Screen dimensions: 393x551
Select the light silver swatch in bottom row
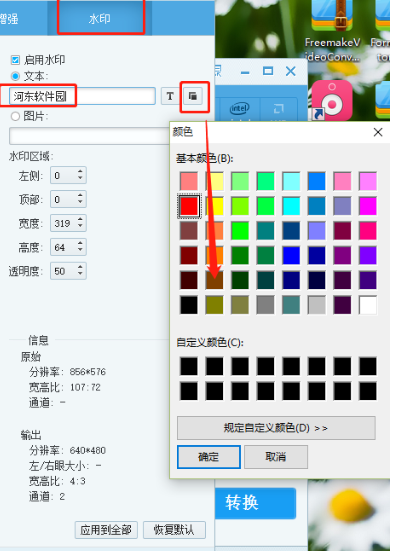tap(317, 305)
